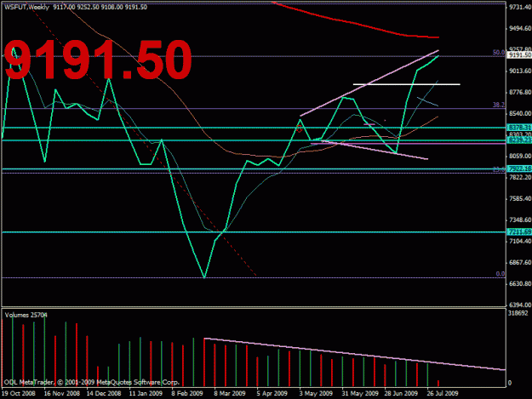
Task: Click the 9013.60 price axis label
Action: coord(520,71)
